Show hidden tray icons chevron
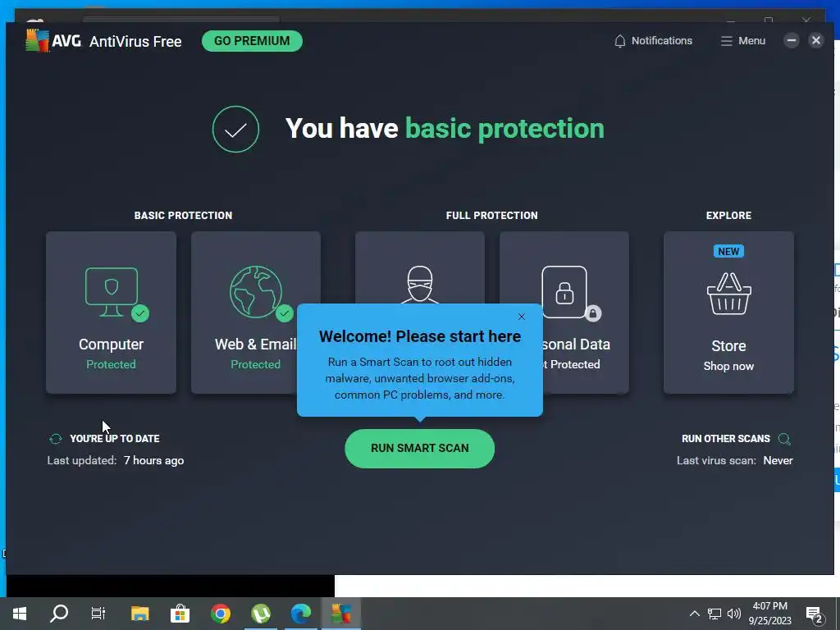Image resolution: width=840 pixels, height=630 pixels. click(694, 614)
